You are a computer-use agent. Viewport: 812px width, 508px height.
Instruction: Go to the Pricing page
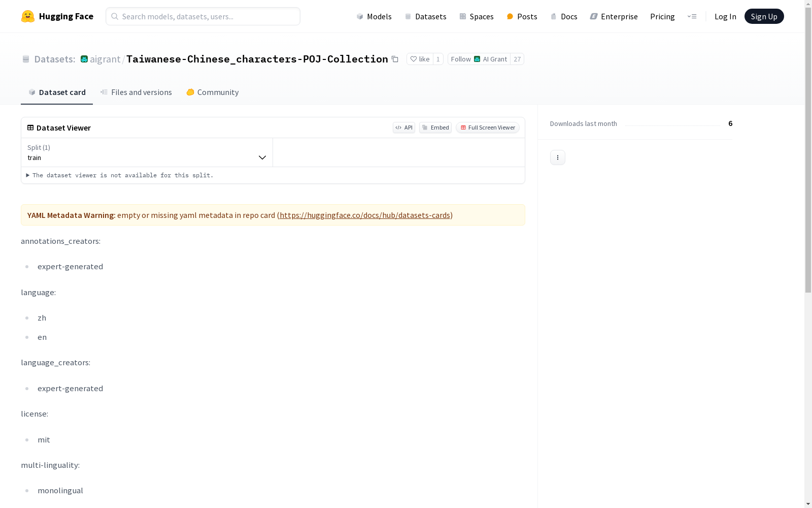pyautogui.click(x=662, y=16)
